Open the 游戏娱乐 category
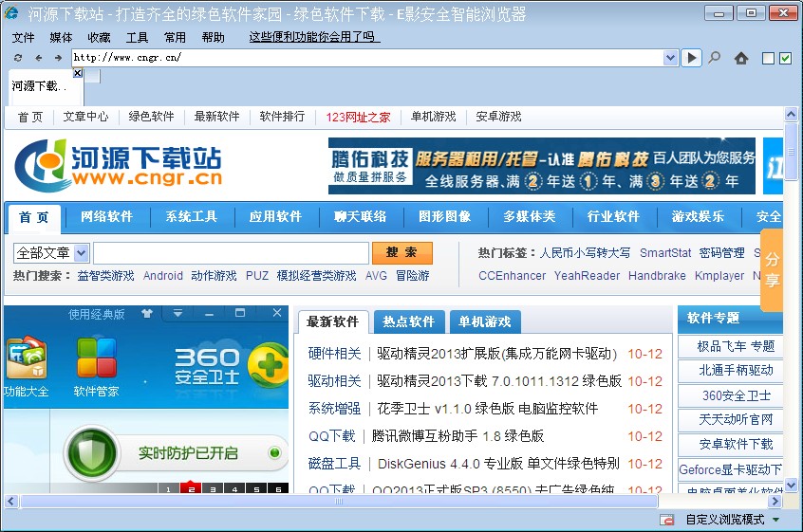 [x=699, y=217]
